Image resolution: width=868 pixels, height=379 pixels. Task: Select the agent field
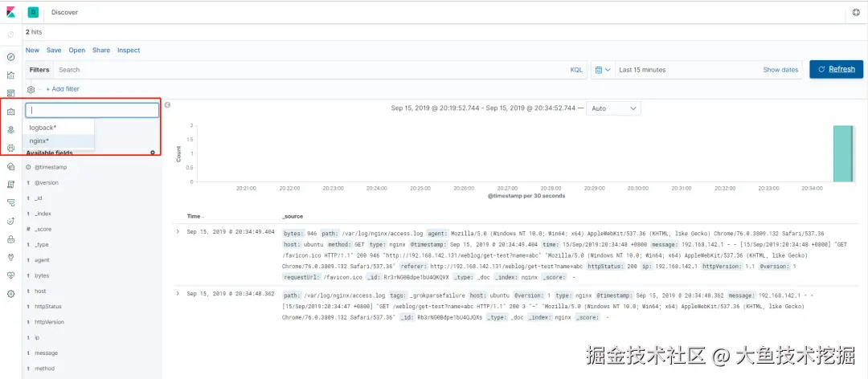tap(42, 260)
